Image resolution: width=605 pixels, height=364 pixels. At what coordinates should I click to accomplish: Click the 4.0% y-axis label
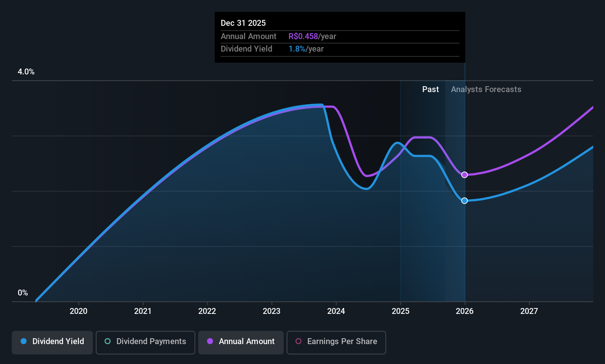pos(26,71)
